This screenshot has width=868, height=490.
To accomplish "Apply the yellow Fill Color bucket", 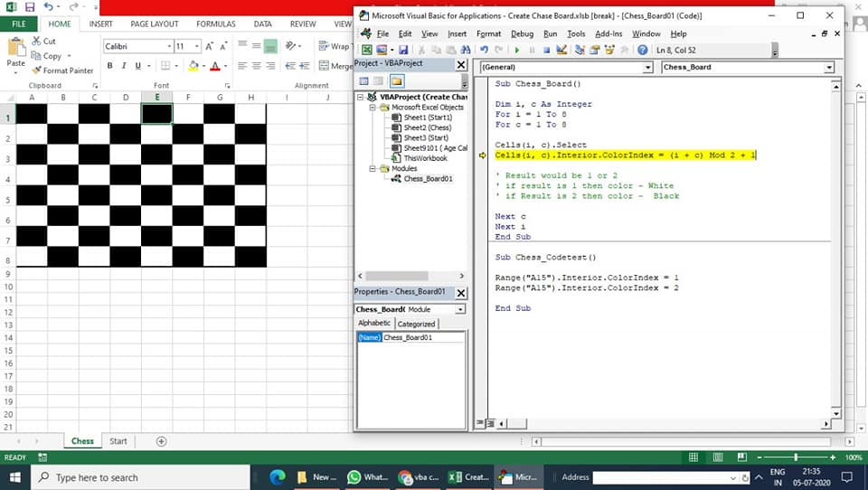I will (193, 66).
